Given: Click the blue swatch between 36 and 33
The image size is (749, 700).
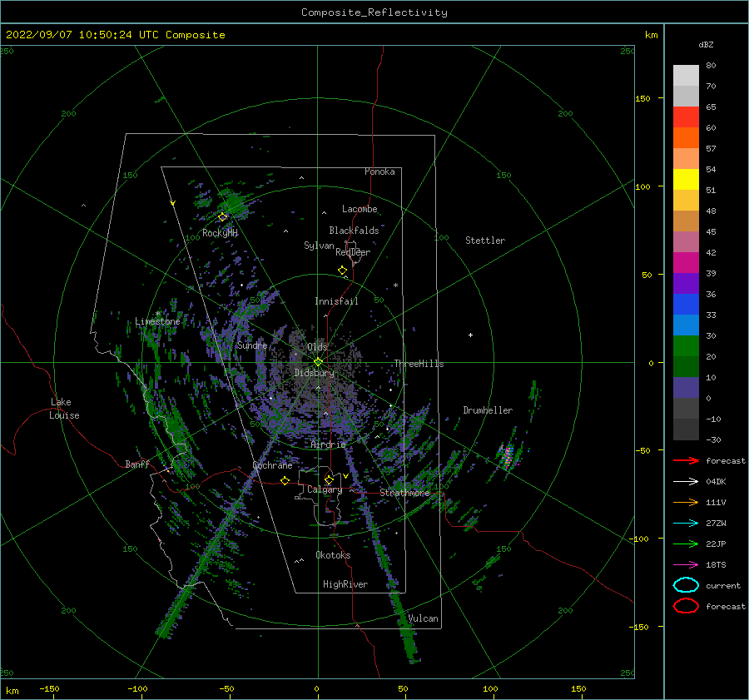Looking at the screenshot, I should pos(686,305).
